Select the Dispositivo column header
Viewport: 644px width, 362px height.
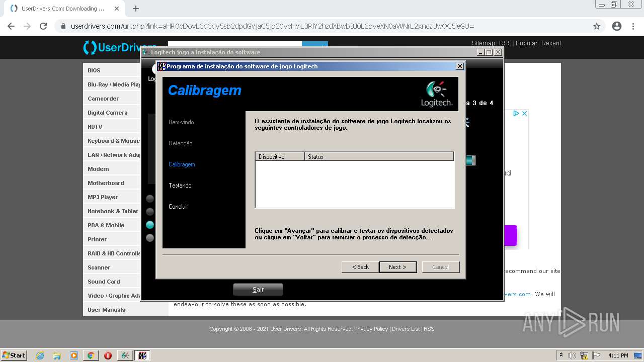[x=280, y=157]
